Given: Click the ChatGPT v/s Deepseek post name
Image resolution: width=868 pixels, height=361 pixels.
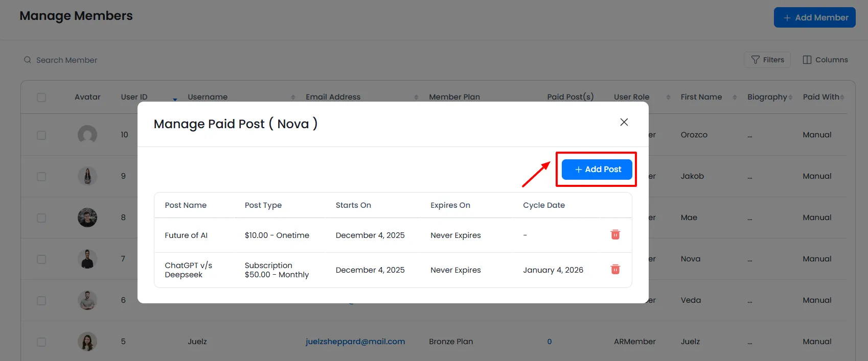Looking at the screenshot, I should pyautogui.click(x=188, y=270).
